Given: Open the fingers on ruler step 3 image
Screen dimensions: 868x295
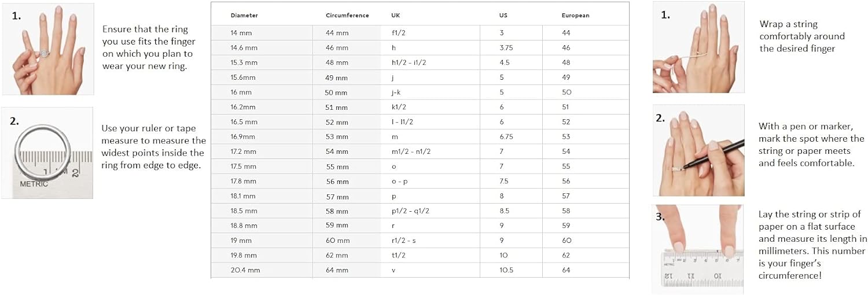Looking at the screenshot, I should coord(698,249).
